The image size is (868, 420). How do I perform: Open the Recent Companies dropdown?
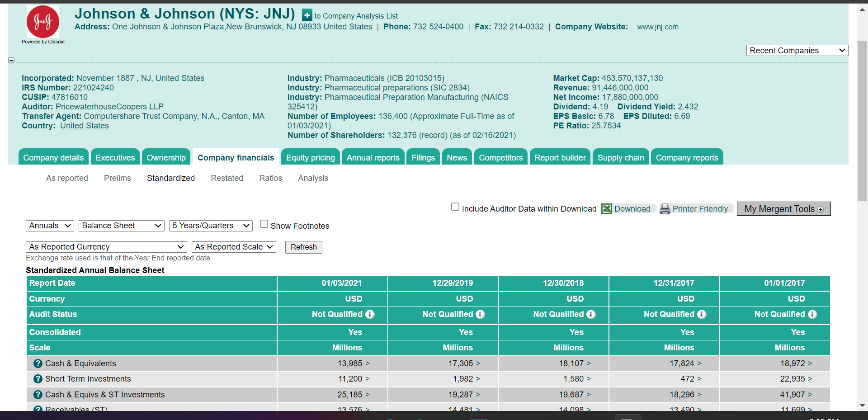coord(797,50)
